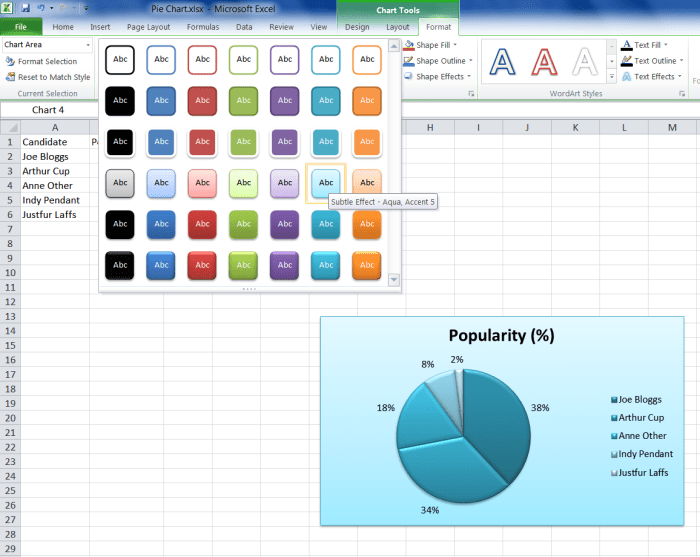
Task: Select row 12 header
Action: coord(10,302)
